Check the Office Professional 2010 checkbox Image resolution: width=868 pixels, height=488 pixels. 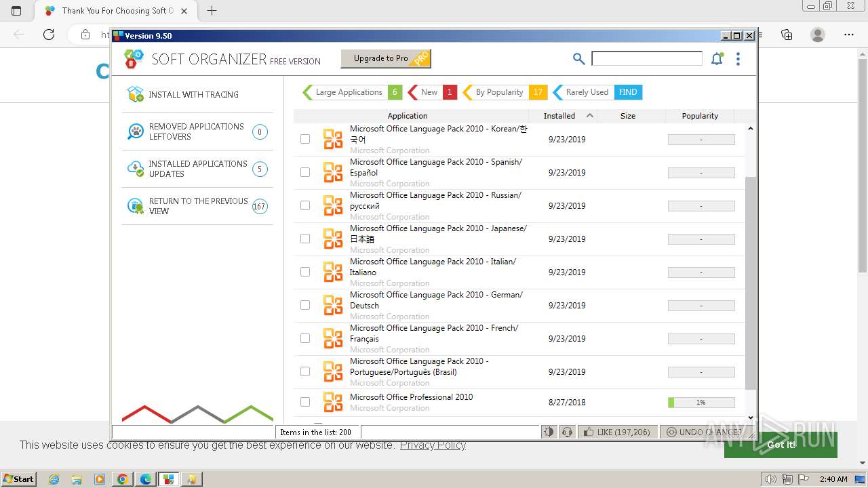[305, 402]
